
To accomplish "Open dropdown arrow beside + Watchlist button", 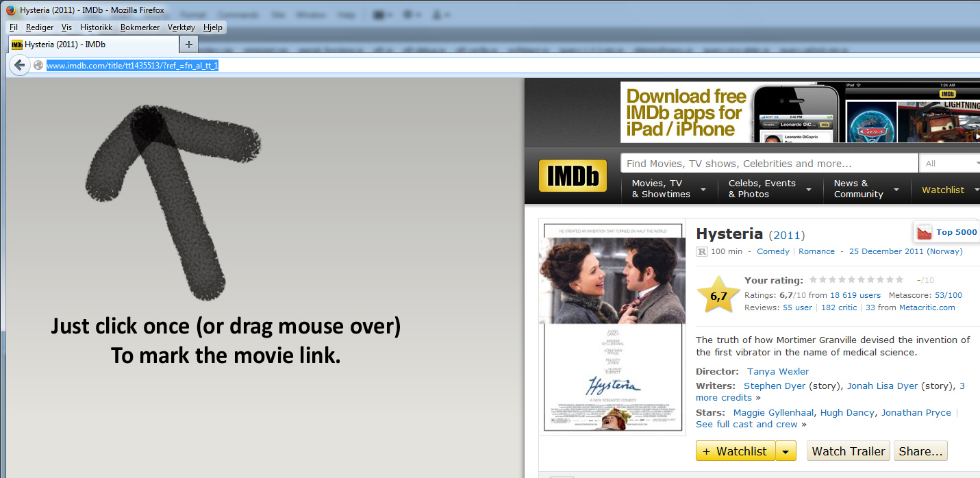I will 786,451.
